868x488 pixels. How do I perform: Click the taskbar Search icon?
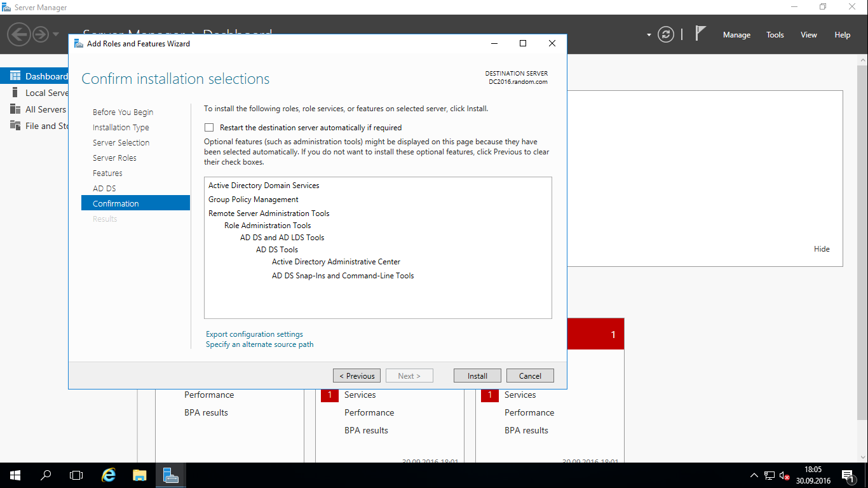tap(46, 475)
